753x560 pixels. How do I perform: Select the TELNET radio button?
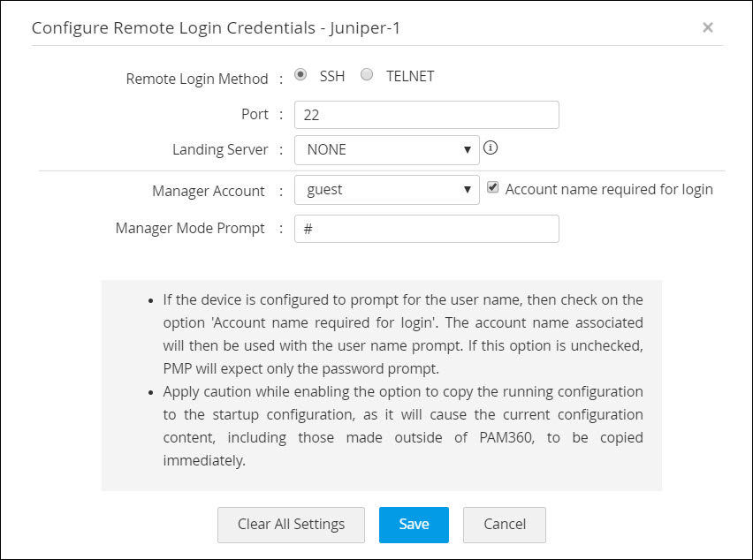point(367,75)
